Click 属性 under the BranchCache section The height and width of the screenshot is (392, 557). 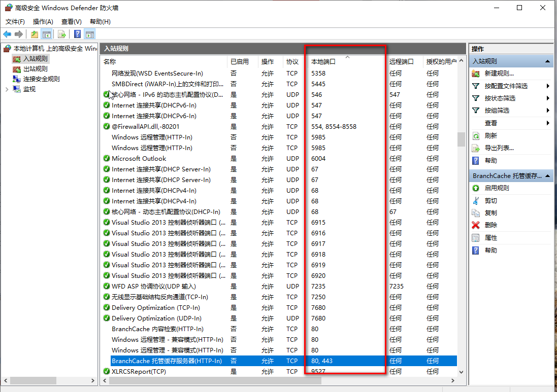491,237
